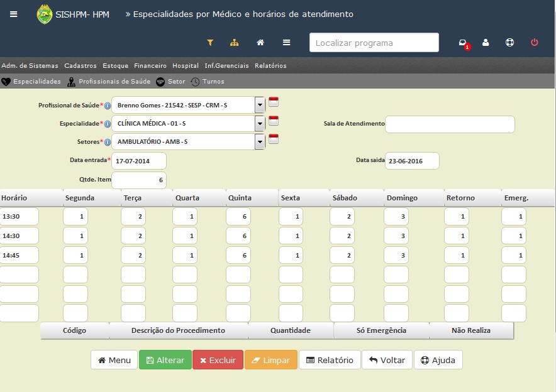
Task: Click the yellow filter funnel icon
Action: point(210,43)
